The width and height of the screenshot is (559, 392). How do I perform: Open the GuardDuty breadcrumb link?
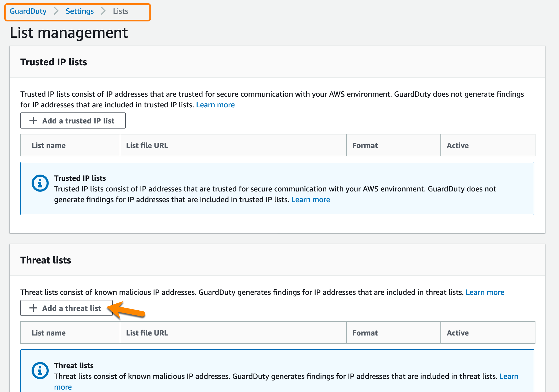[x=28, y=11]
